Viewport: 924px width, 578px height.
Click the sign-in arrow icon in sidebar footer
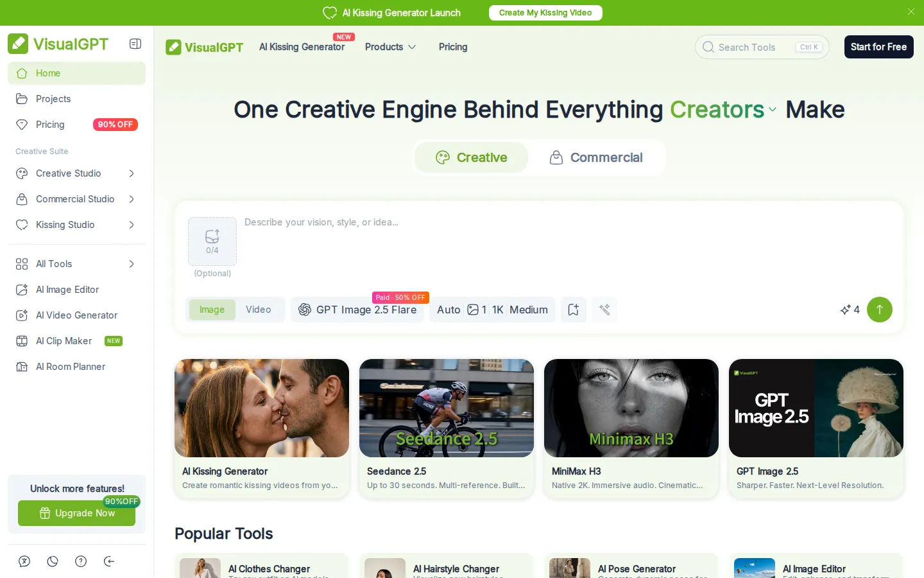[109, 561]
